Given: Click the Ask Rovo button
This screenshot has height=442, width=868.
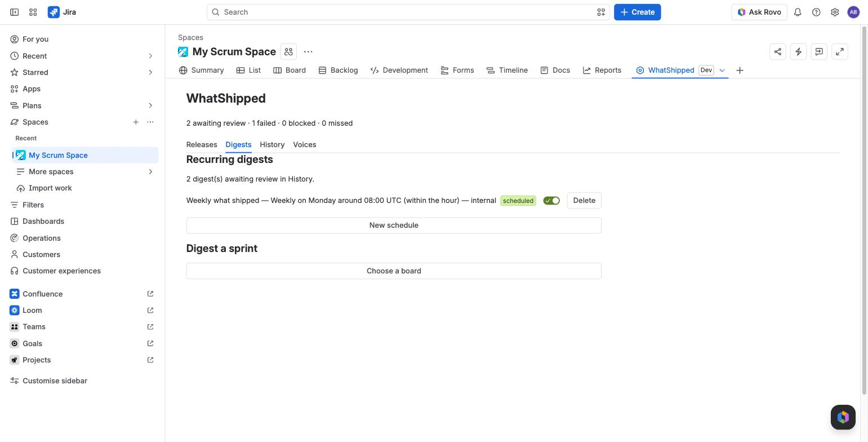Looking at the screenshot, I should (x=759, y=12).
